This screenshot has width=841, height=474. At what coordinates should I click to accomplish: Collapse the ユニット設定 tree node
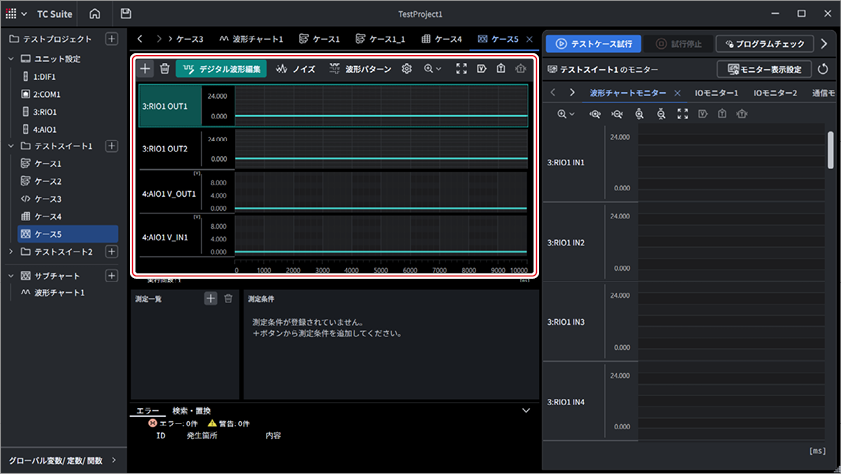(x=11, y=58)
